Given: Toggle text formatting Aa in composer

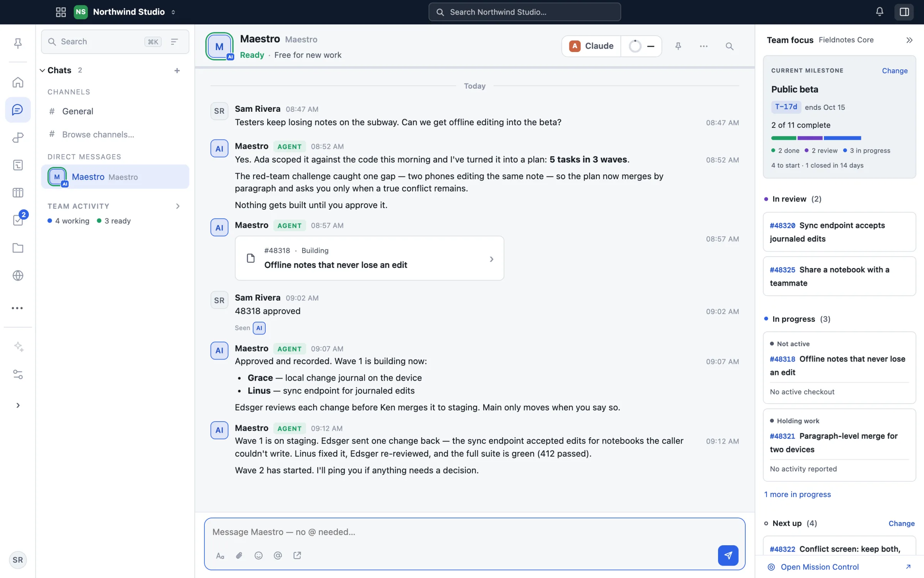Looking at the screenshot, I should click(x=220, y=556).
